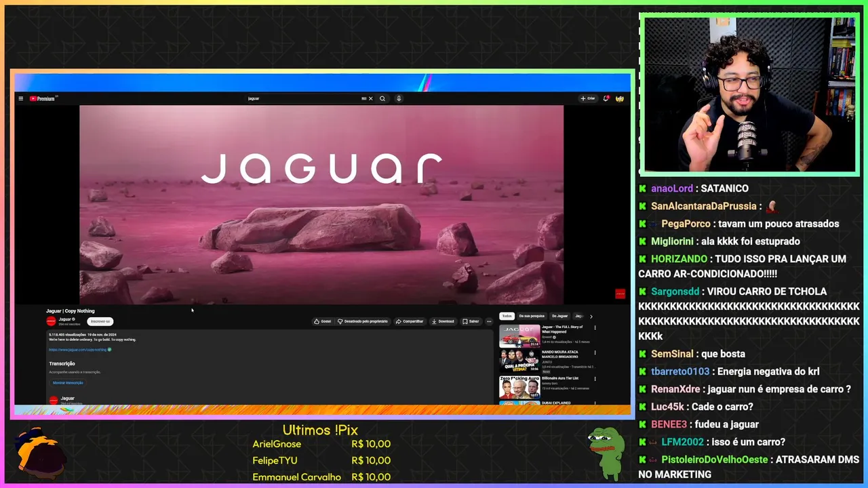Download the video
This screenshot has width=868, height=488.
[x=443, y=321]
